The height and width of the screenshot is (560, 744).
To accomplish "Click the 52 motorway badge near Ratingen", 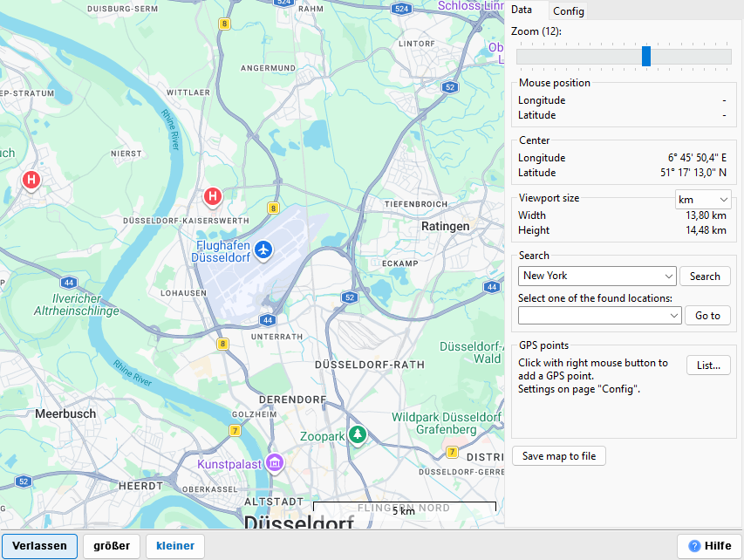I will [450, 87].
